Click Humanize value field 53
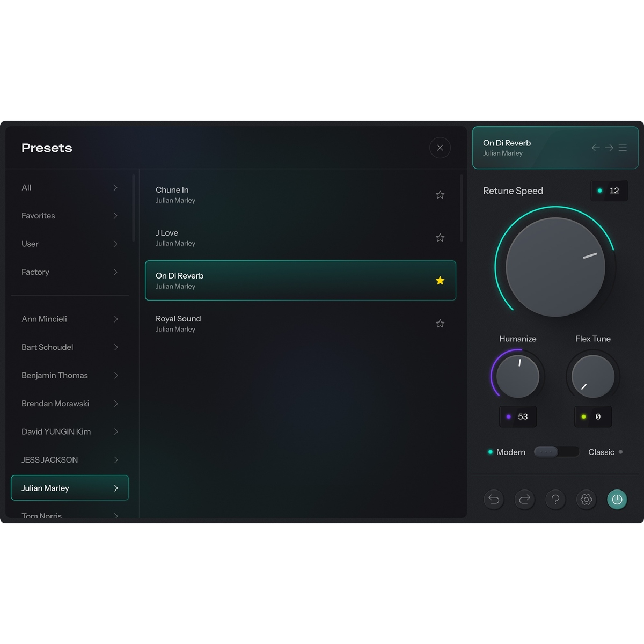 click(x=518, y=416)
